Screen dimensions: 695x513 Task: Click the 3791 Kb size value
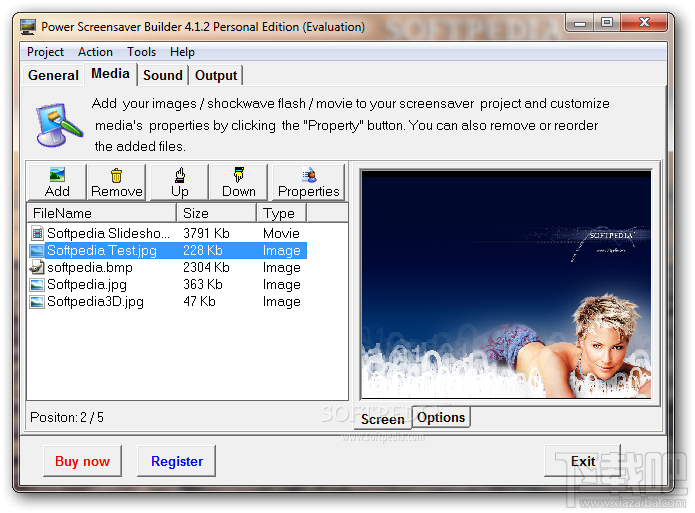pos(206,233)
